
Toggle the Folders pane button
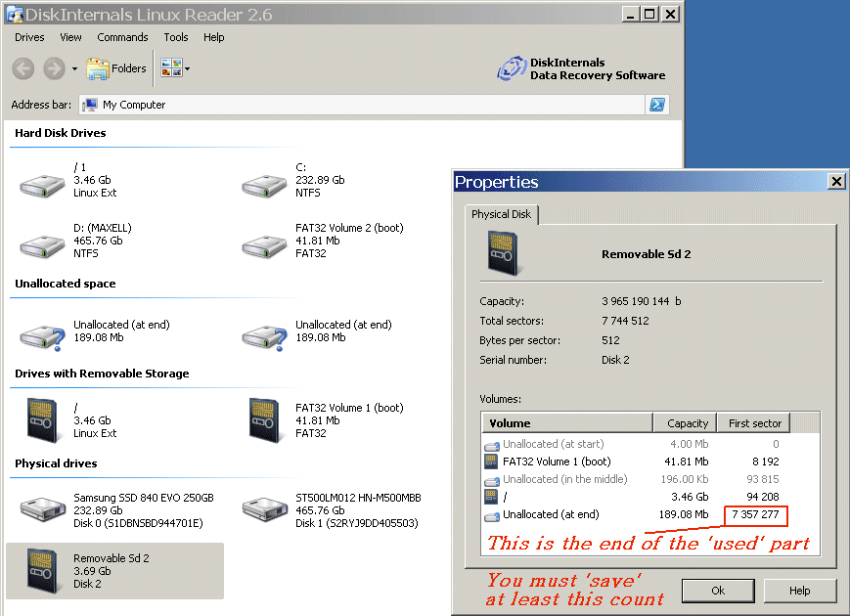tap(116, 68)
